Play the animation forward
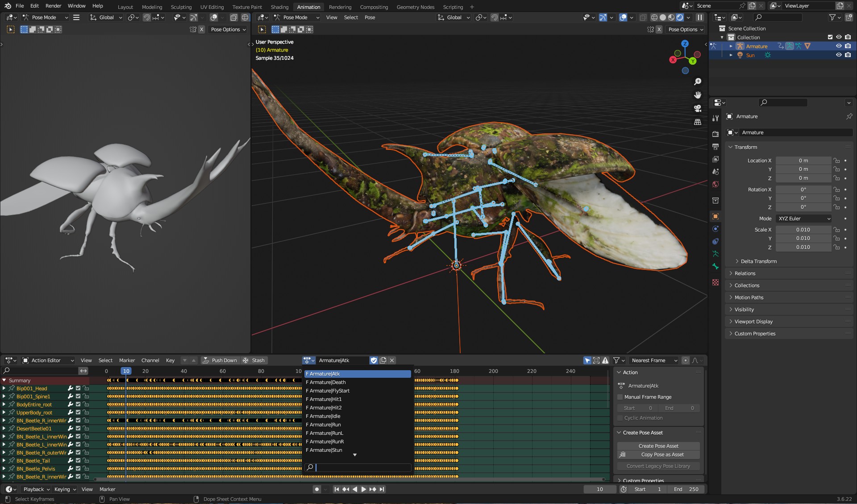 [x=363, y=489]
